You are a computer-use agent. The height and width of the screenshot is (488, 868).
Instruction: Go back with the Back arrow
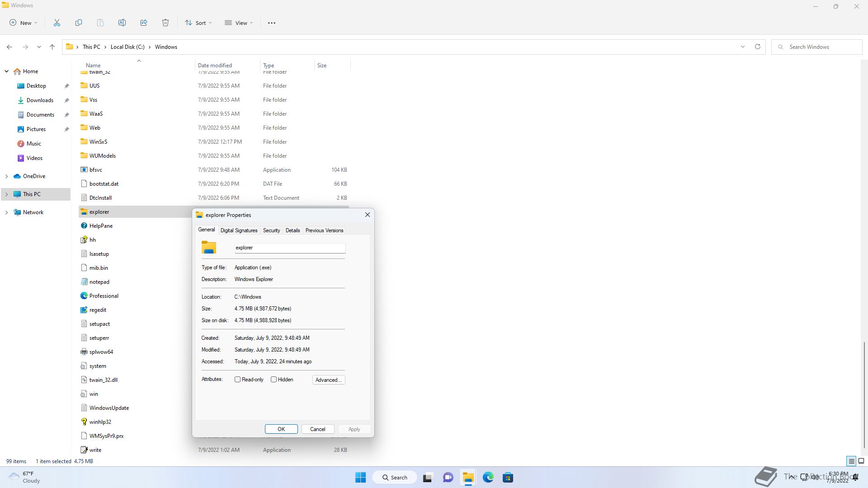(9, 47)
